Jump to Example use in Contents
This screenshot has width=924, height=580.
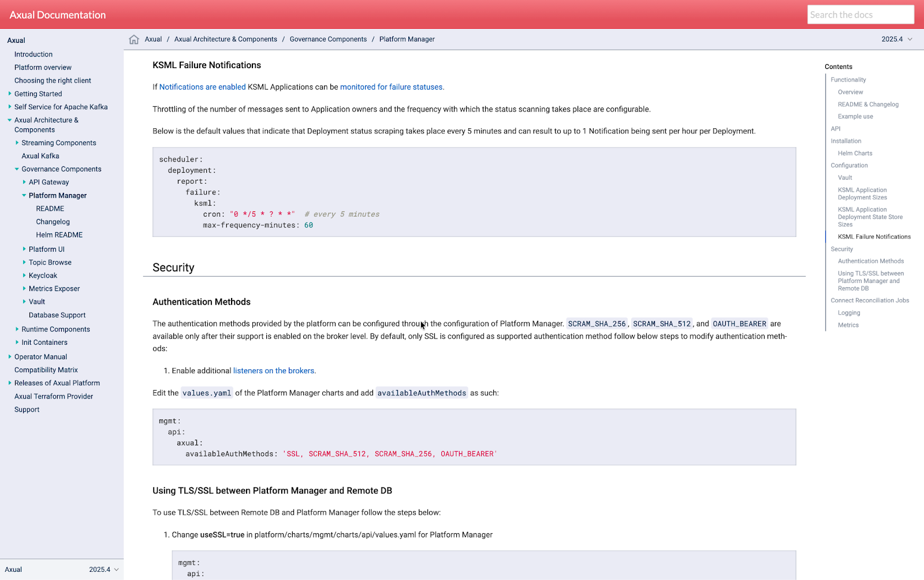coord(855,117)
